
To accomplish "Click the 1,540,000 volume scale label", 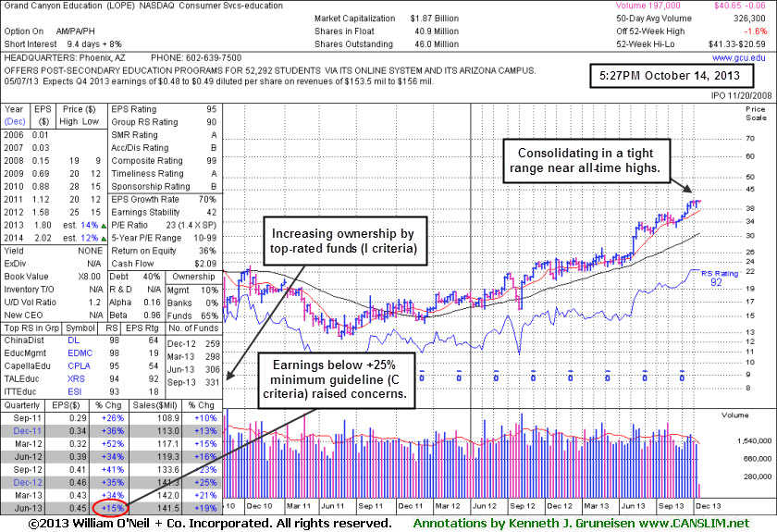I will (x=754, y=440).
